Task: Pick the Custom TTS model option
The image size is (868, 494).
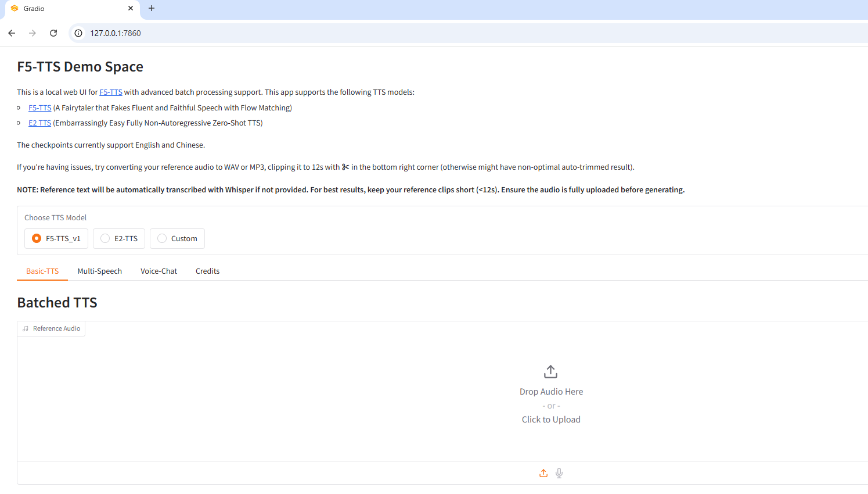Action: pos(177,238)
